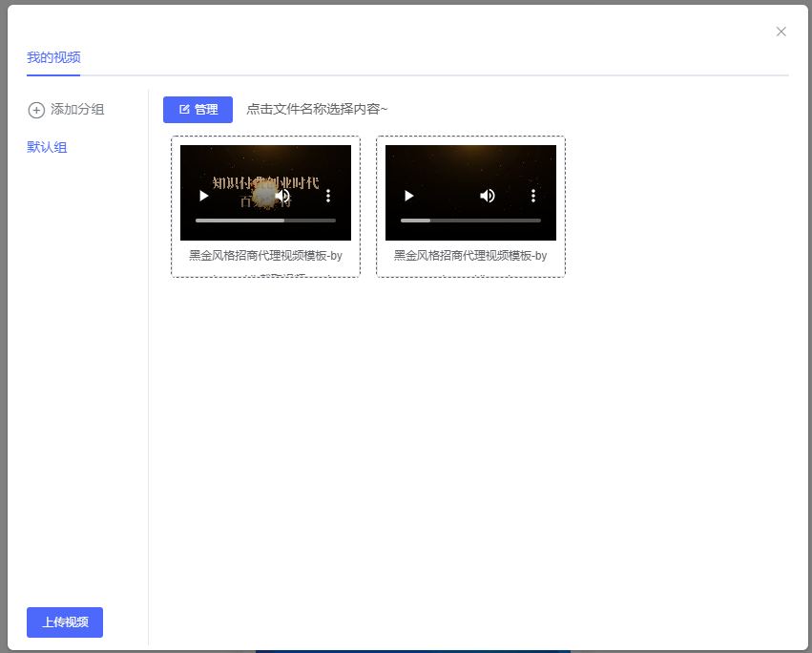This screenshot has width=812, height=653.
Task: Switch to the 我的视频 tab
Action: point(53,57)
